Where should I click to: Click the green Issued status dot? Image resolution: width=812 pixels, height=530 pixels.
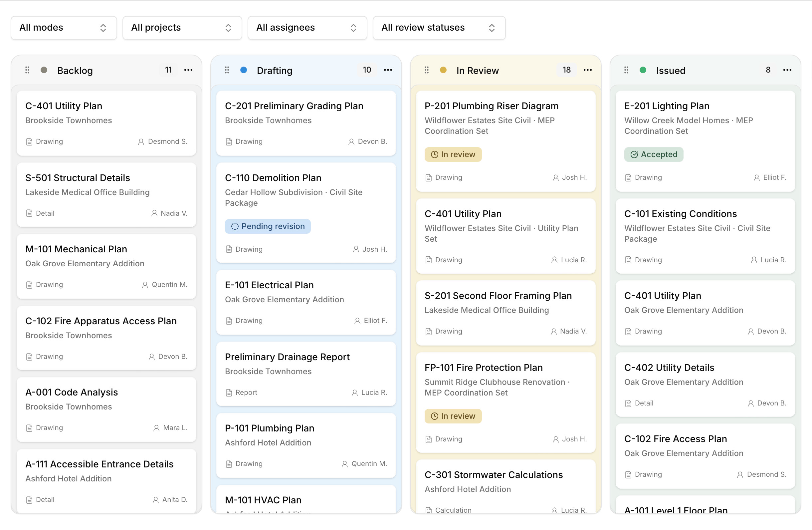643,70
